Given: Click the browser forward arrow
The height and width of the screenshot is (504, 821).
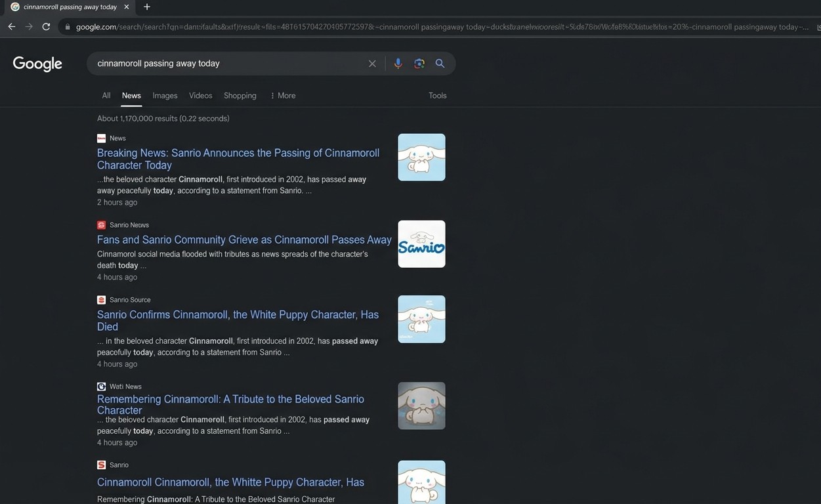Looking at the screenshot, I should point(29,27).
